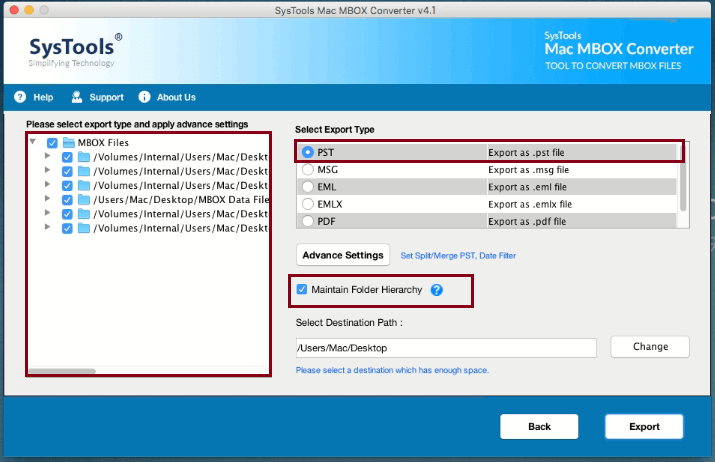The image size is (715, 462).
Task: Click the About Us info icon
Action: [x=144, y=97]
